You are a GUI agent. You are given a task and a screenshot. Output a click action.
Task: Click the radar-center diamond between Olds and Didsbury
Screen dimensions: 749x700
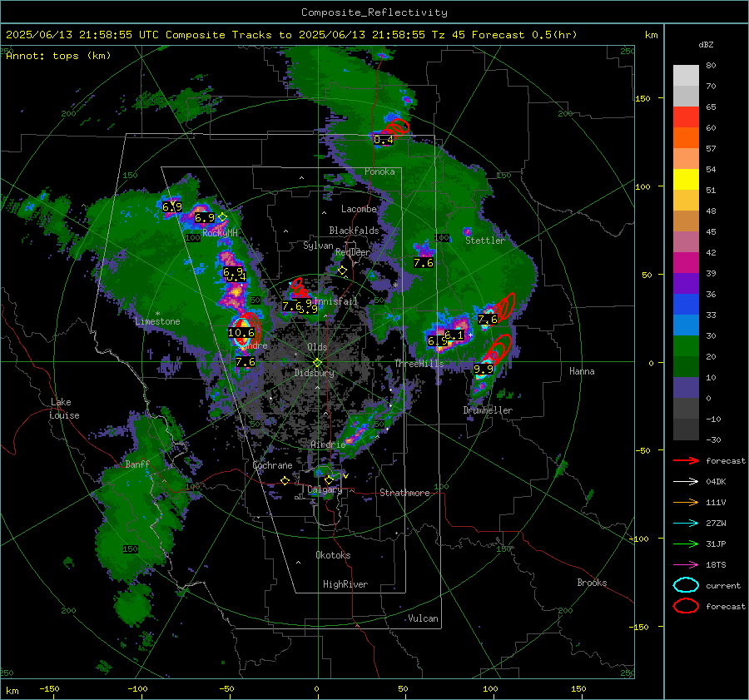(317, 363)
